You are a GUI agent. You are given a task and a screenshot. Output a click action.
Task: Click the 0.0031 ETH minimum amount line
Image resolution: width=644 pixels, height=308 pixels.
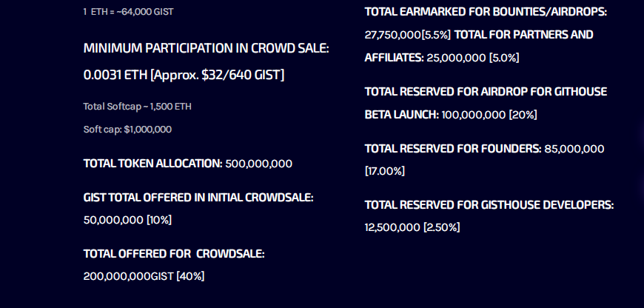click(184, 76)
